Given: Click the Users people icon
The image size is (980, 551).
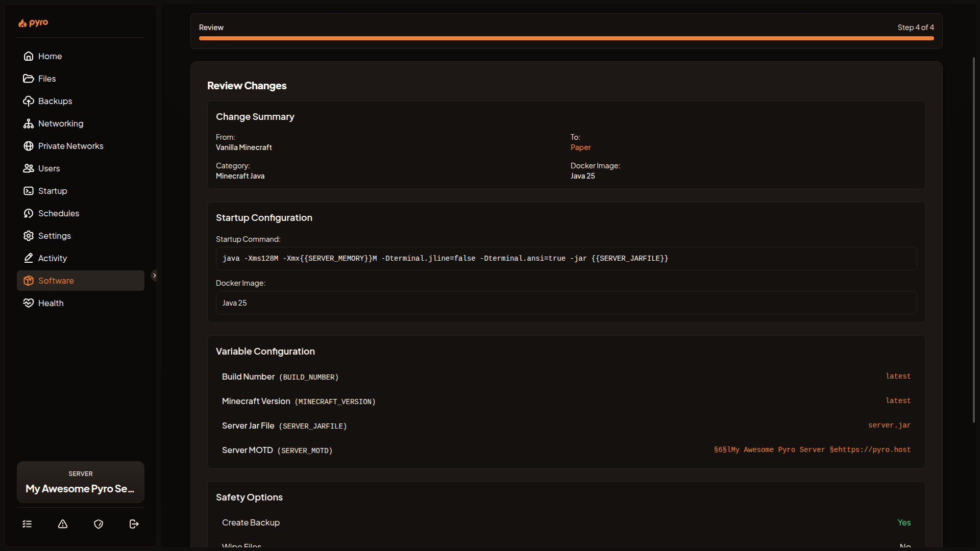Looking at the screenshot, I should pos(29,168).
